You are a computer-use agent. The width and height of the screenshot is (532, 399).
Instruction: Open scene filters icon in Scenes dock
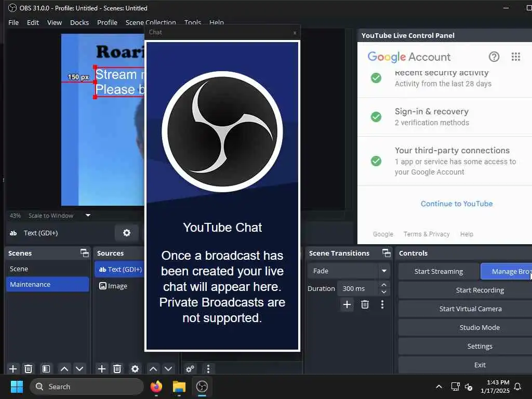pos(46,369)
